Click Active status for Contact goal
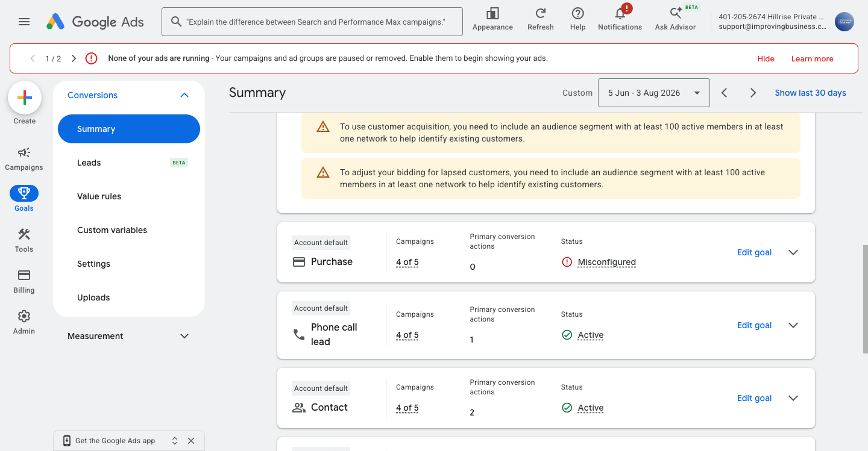This screenshot has height=451, width=868. click(590, 408)
